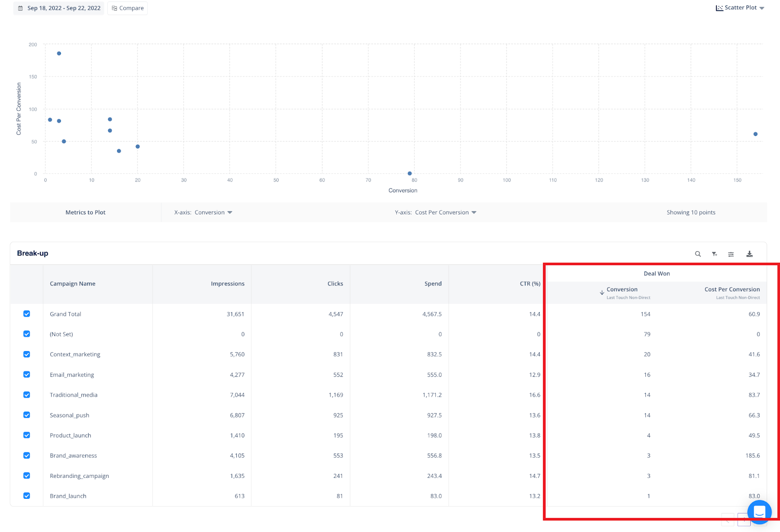Click the 4,567.5 spend cell

pos(432,314)
